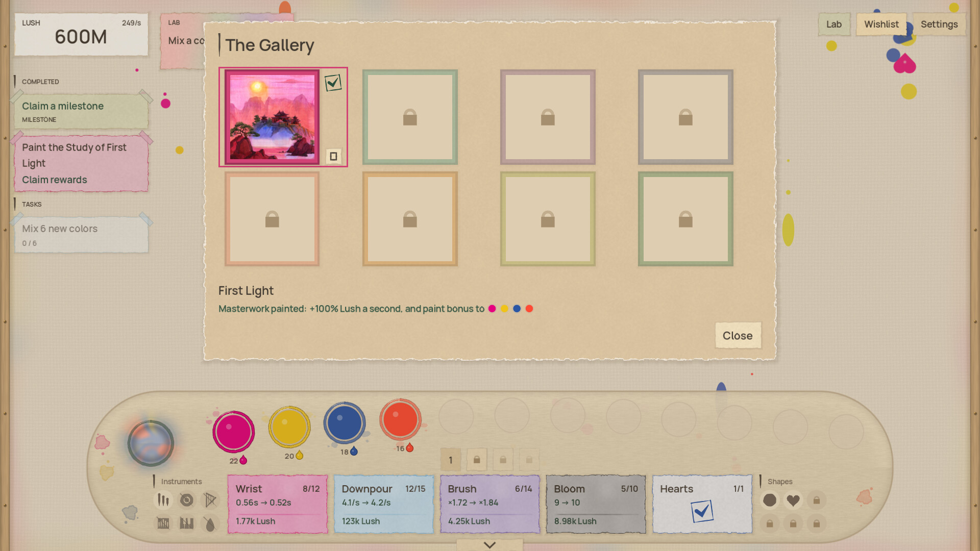The height and width of the screenshot is (551, 980).
Task: Click the blue paint pot
Action: pos(345,422)
